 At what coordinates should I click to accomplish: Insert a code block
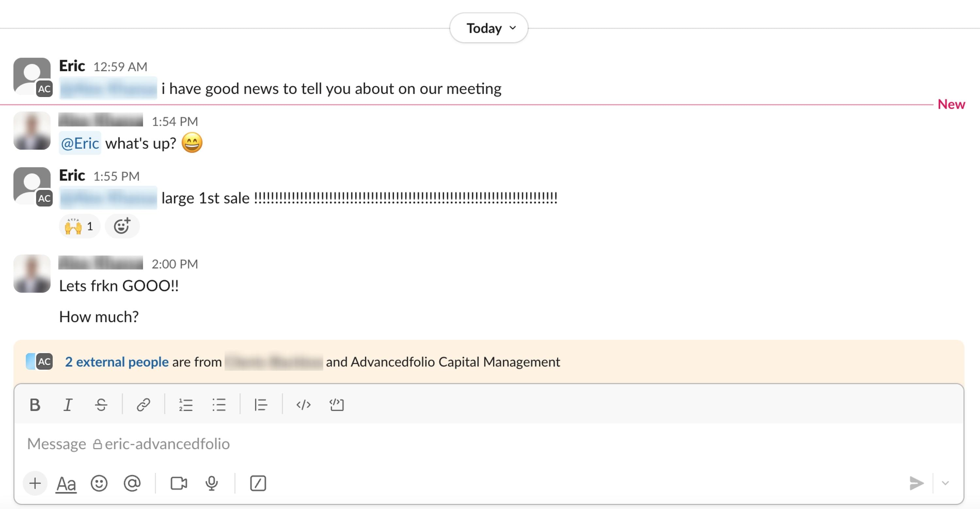click(337, 405)
